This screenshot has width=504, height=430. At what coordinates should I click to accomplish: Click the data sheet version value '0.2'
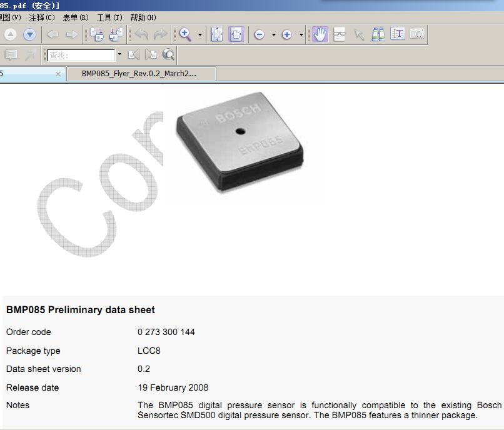[144, 369]
